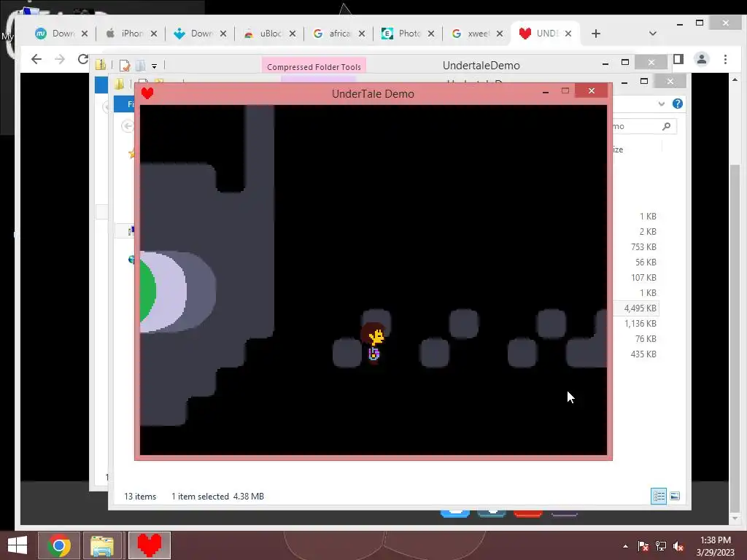Click the Properties icon in Explorer title bar
Image resolution: width=747 pixels, height=560 pixels.
click(125, 65)
